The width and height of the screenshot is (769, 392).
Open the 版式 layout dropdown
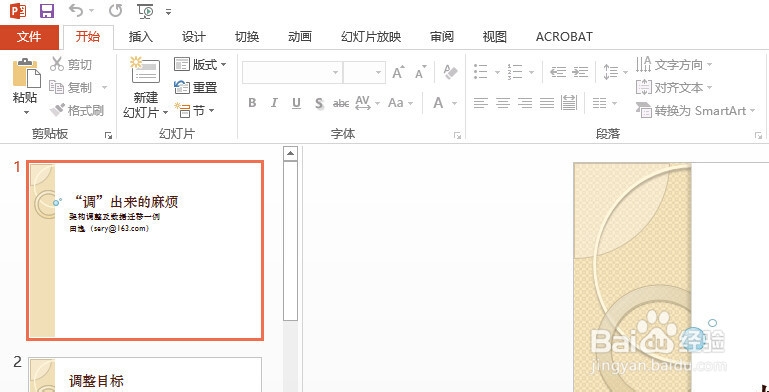click(x=200, y=64)
